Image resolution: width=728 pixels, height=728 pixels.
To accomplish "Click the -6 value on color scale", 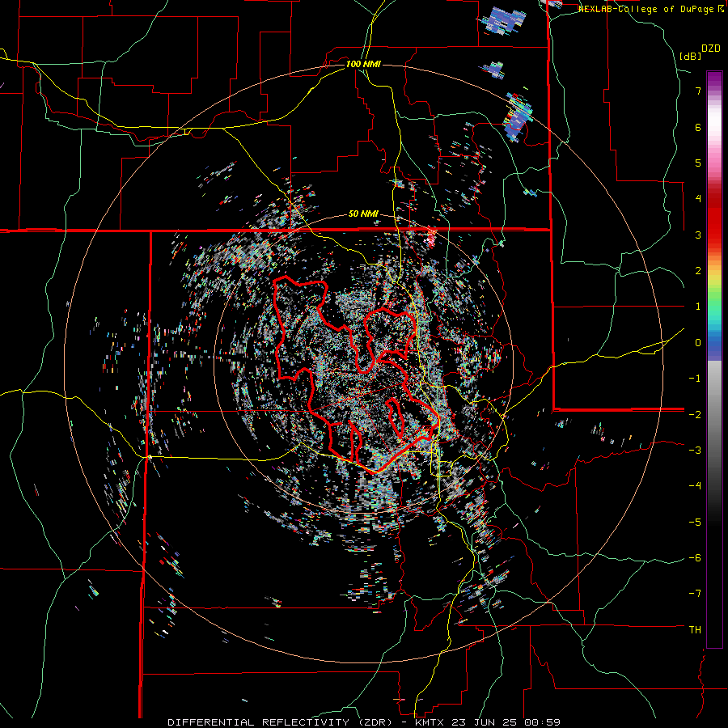I will (695, 558).
